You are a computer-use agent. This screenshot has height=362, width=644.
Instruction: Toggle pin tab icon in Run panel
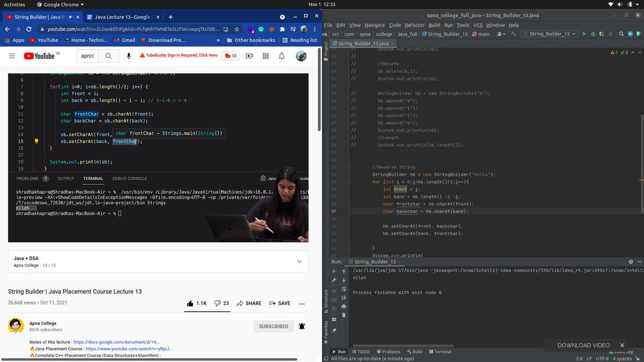pyautogui.click(x=334, y=330)
